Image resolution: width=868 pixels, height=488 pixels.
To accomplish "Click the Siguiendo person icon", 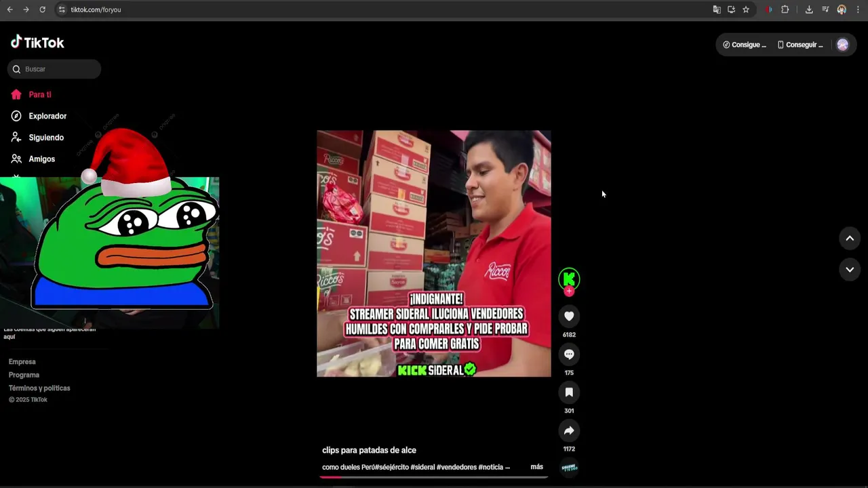I will point(16,138).
